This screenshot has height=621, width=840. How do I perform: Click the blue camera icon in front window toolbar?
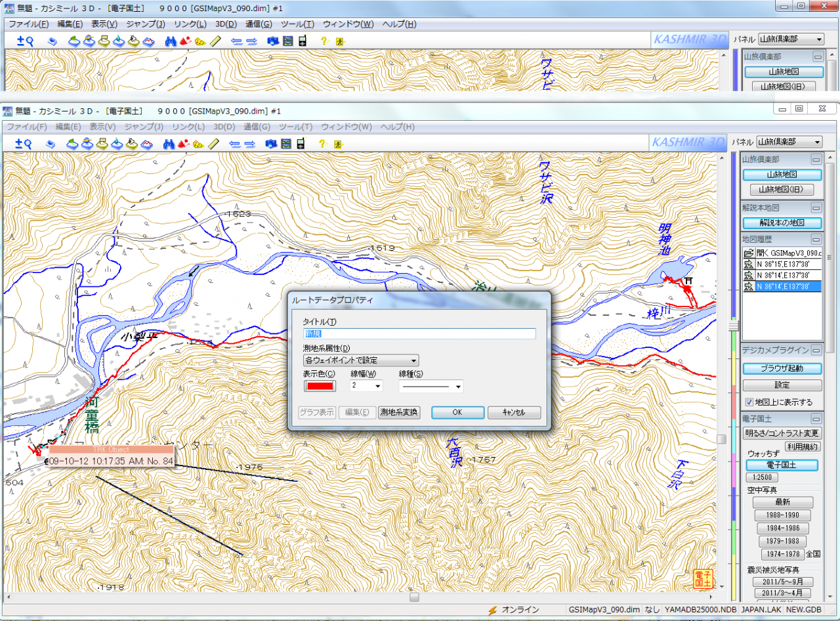(x=272, y=143)
